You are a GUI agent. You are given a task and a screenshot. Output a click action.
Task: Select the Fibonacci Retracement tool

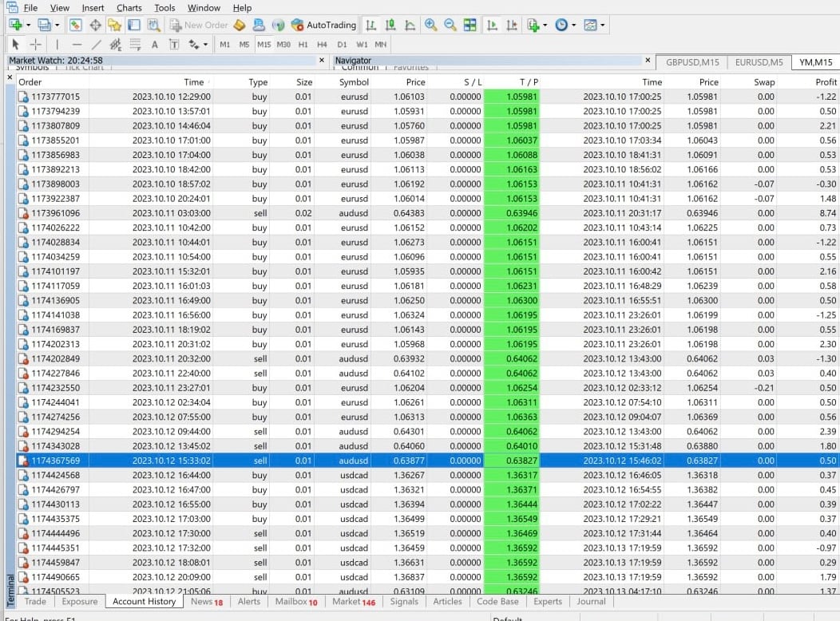(x=135, y=45)
